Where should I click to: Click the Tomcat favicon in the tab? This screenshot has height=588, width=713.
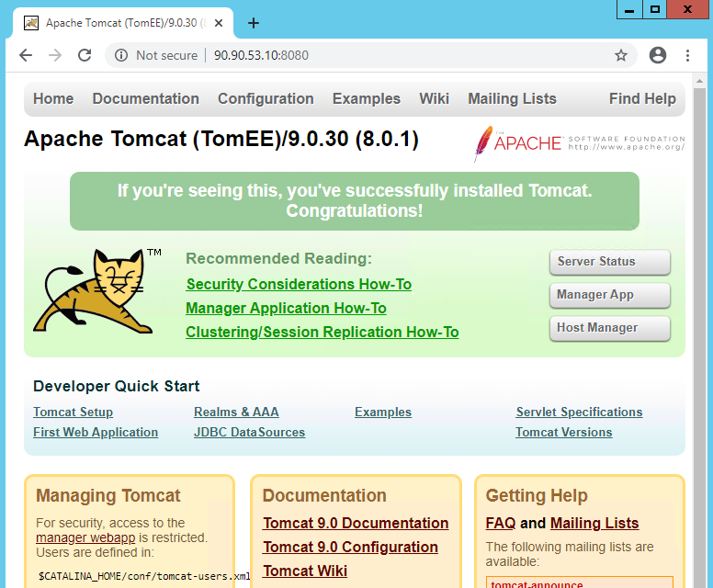click(x=31, y=23)
